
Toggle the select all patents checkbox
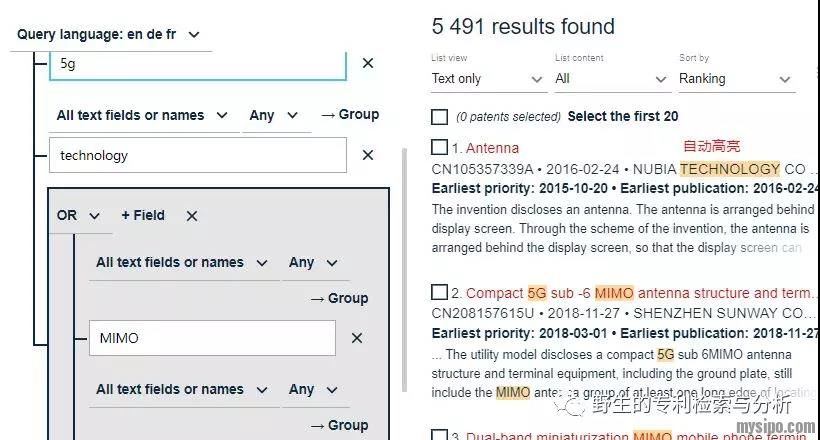point(439,116)
